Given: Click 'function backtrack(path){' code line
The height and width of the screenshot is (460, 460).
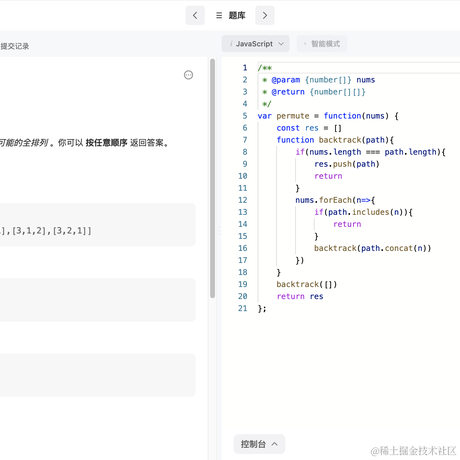Looking at the screenshot, I should [335, 140].
